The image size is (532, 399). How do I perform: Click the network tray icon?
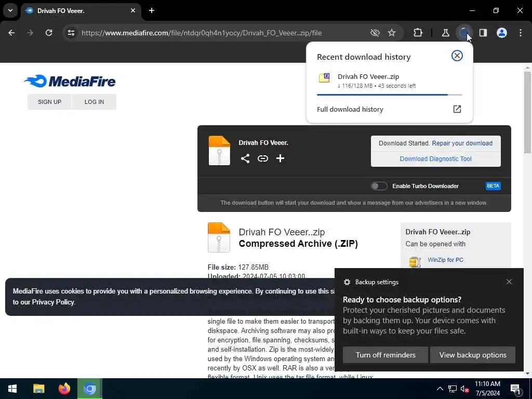(453, 389)
